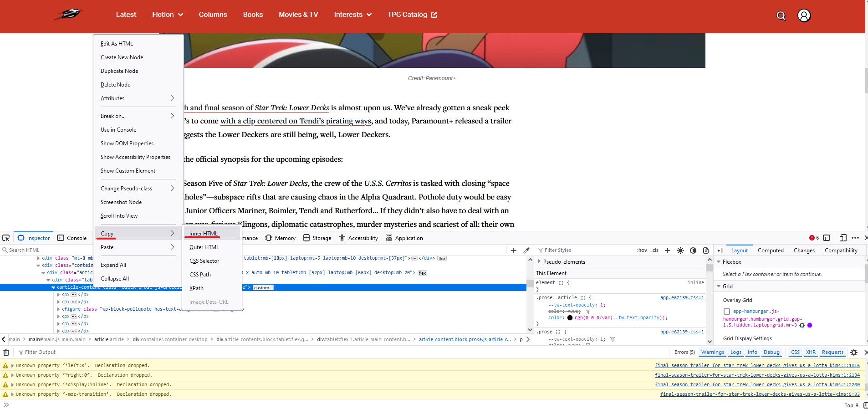Toggle print media simulation icon
Viewport: 868px width, 414px height.
click(x=706, y=250)
